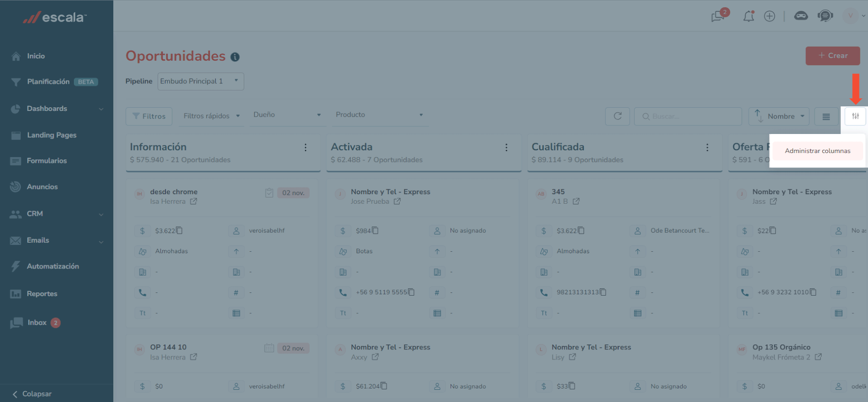
Task: Switch to list view icon
Action: 826,116
